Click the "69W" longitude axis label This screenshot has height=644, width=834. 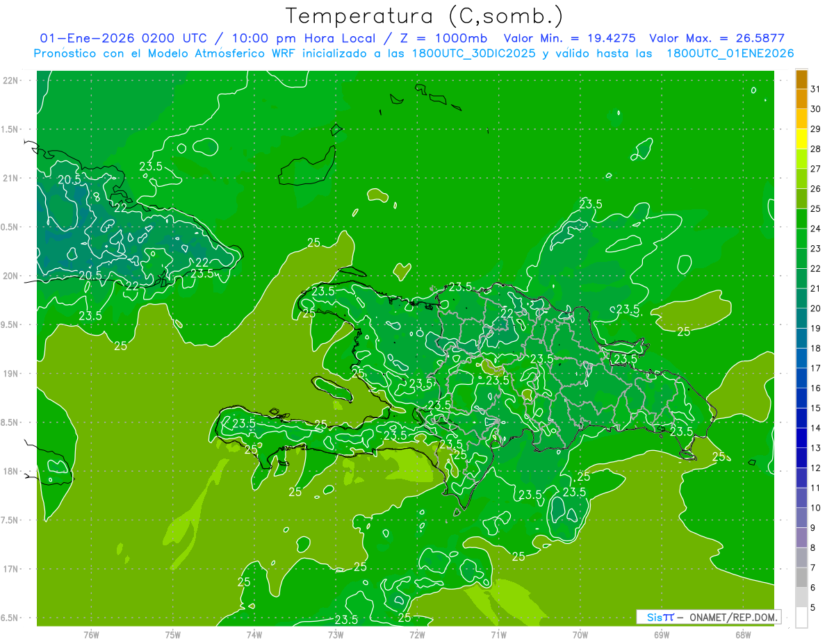coord(662,635)
